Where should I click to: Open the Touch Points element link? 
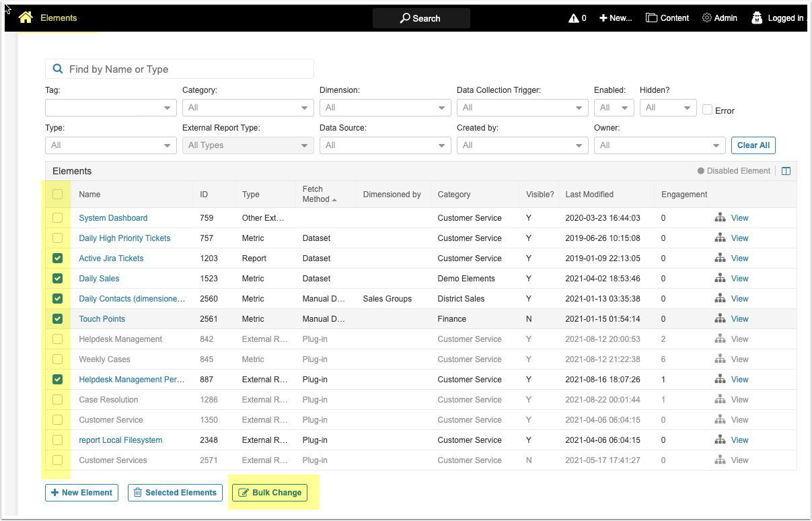pos(102,319)
